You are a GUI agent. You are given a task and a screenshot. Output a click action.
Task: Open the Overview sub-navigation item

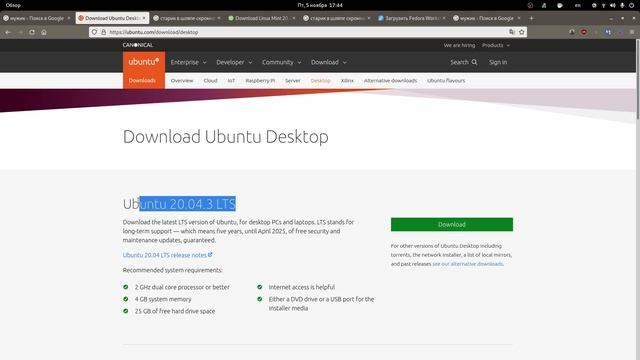coord(182,80)
